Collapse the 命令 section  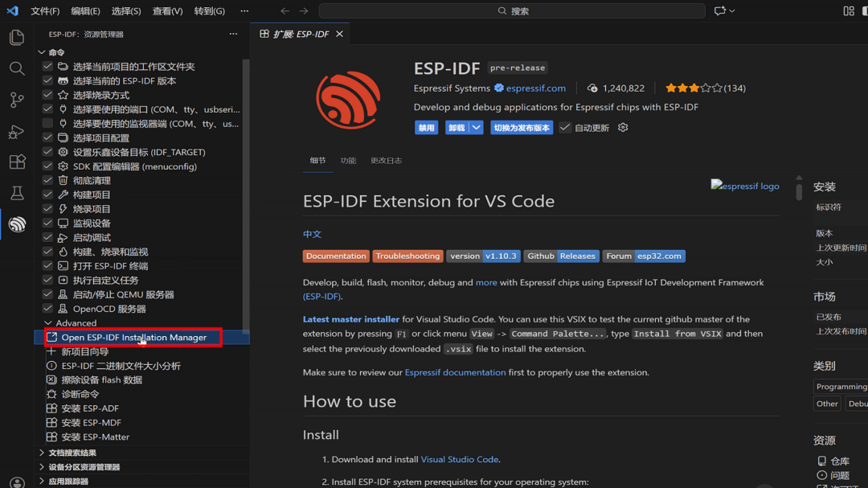click(x=42, y=52)
